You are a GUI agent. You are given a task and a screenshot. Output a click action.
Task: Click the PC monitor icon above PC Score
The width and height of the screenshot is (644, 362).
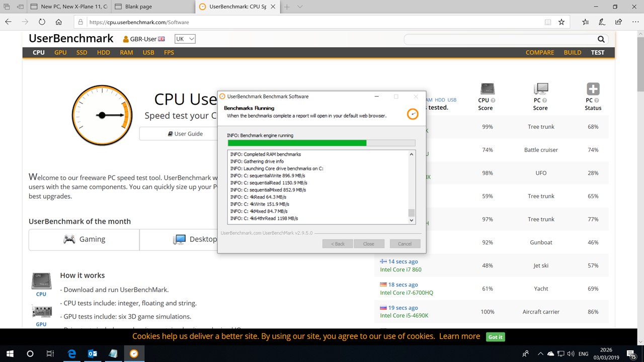tap(540, 89)
